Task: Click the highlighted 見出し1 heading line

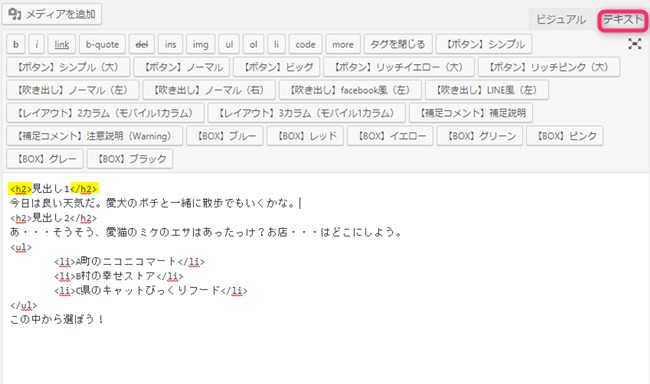Action: [53, 189]
